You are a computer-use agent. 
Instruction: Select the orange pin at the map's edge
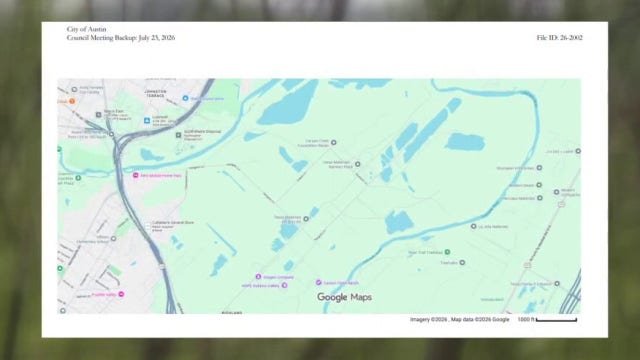coord(72,101)
